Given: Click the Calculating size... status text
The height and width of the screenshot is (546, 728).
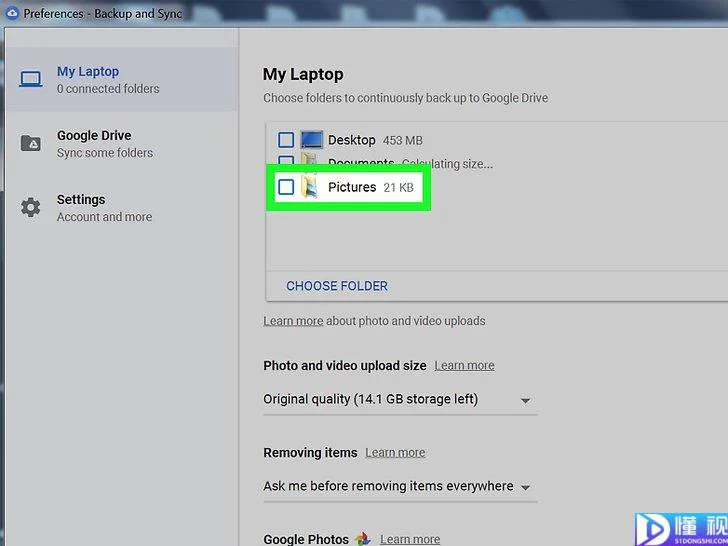Looking at the screenshot, I should [x=447, y=164].
